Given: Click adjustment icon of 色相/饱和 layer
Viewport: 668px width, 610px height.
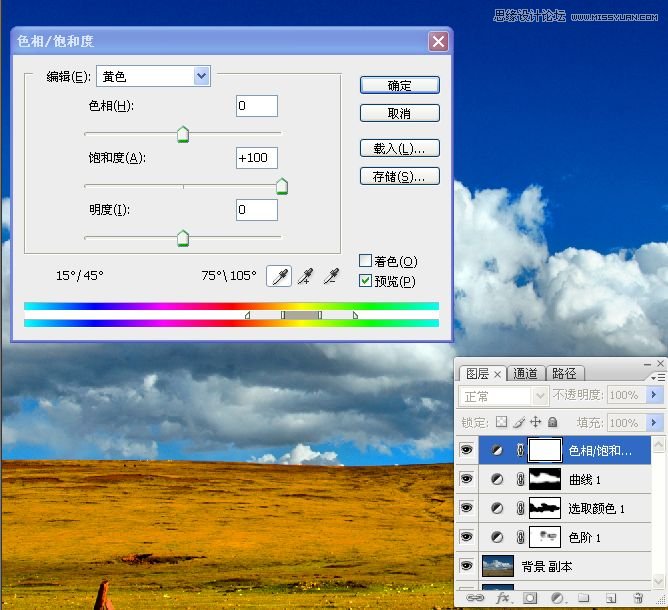Looking at the screenshot, I should [497, 450].
